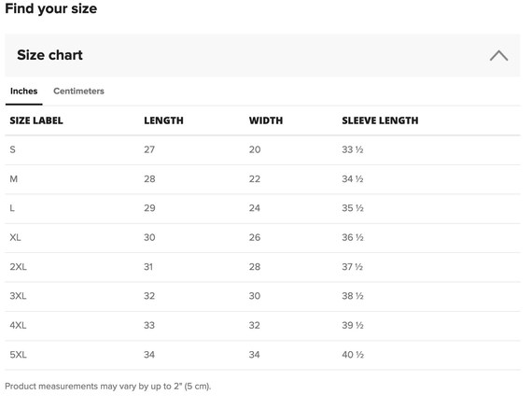
Task: Select the L size row label
Action: [12, 208]
